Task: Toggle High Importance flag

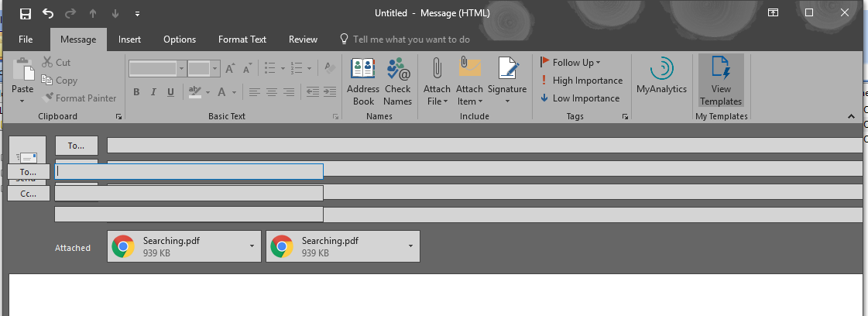Action: (581, 81)
